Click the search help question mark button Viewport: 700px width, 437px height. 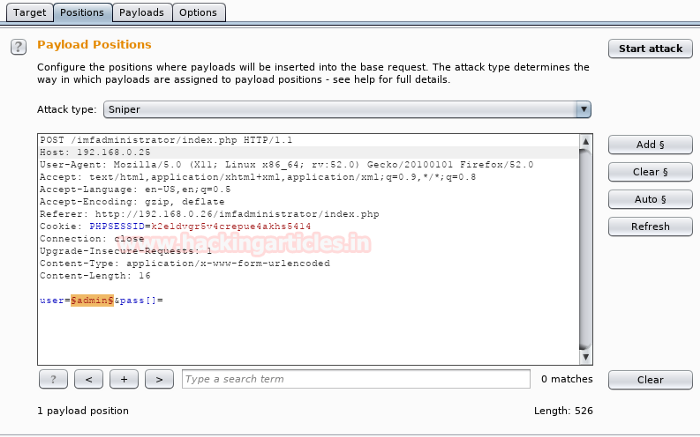point(53,379)
